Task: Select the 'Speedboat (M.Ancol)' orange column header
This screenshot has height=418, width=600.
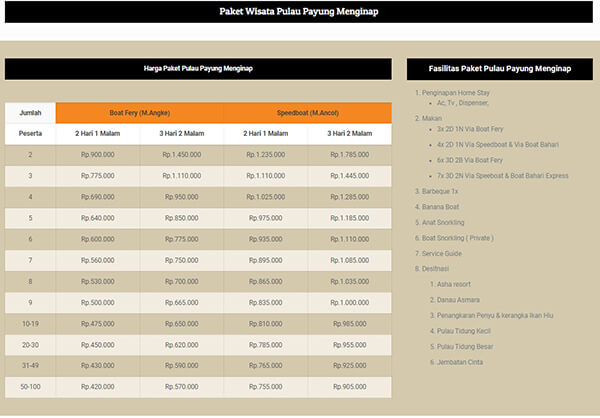Action: point(308,113)
